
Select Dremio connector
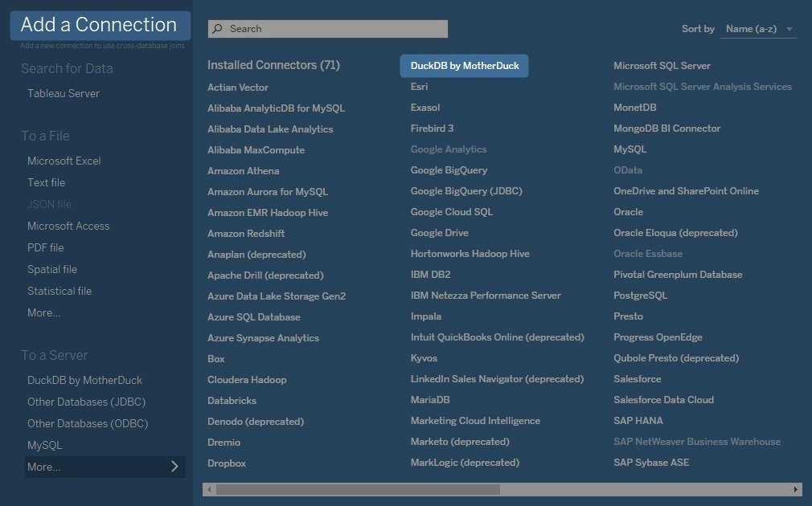coord(224,443)
